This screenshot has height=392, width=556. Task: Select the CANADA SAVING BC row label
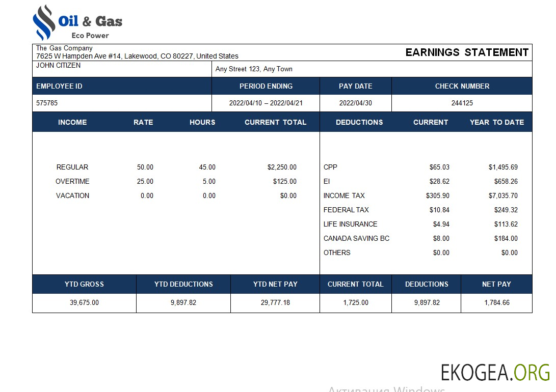pyautogui.click(x=356, y=238)
